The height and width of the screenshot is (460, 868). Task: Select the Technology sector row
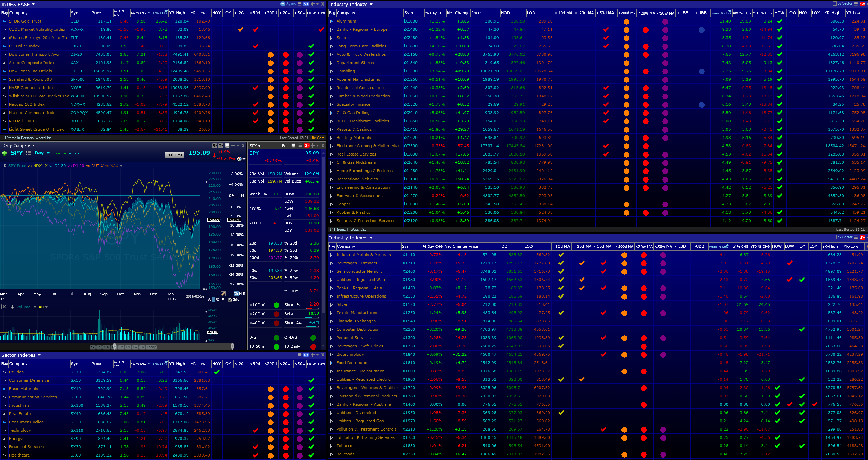coord(163,430)
